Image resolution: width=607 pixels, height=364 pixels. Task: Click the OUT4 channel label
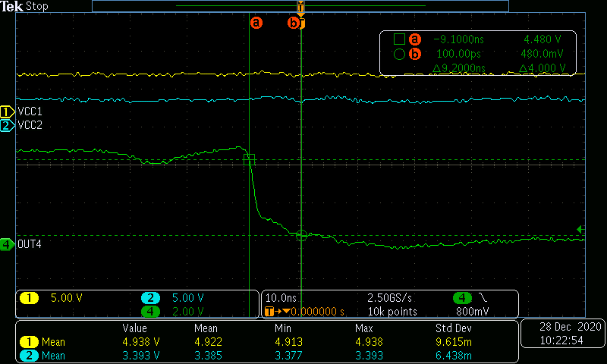point(30,244)
